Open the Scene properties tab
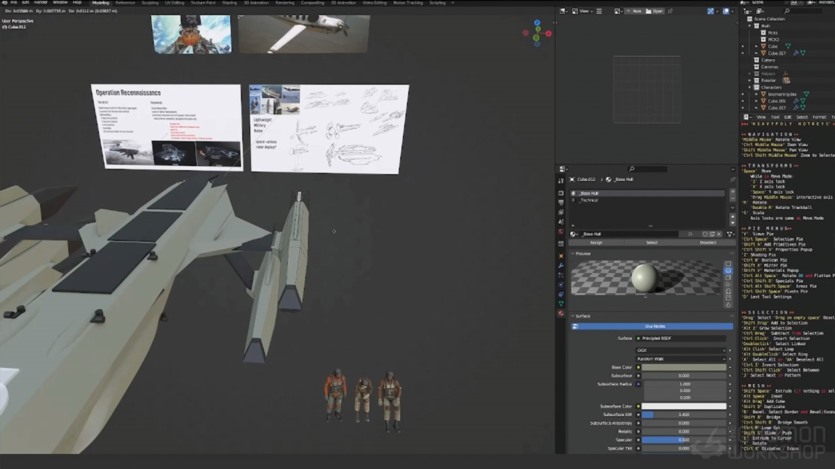The height and width of the screenshot is (469, 835). (561, 222)
